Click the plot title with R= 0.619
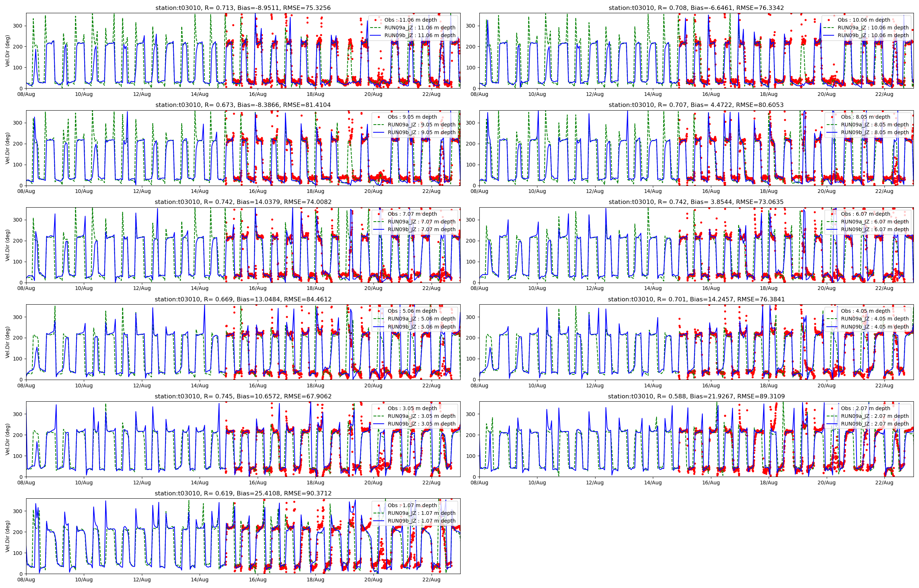This screenshot has width=919, height=588. pos(243,493)
